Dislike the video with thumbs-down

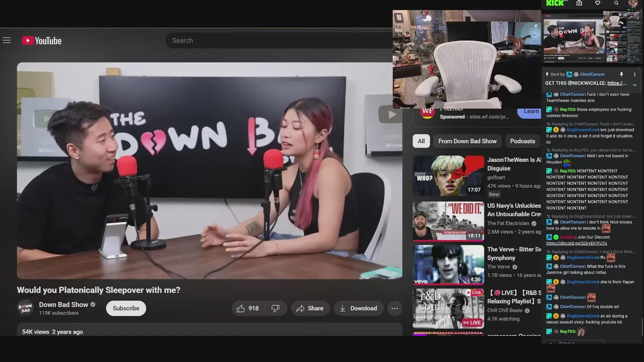[x=276, y=308]
